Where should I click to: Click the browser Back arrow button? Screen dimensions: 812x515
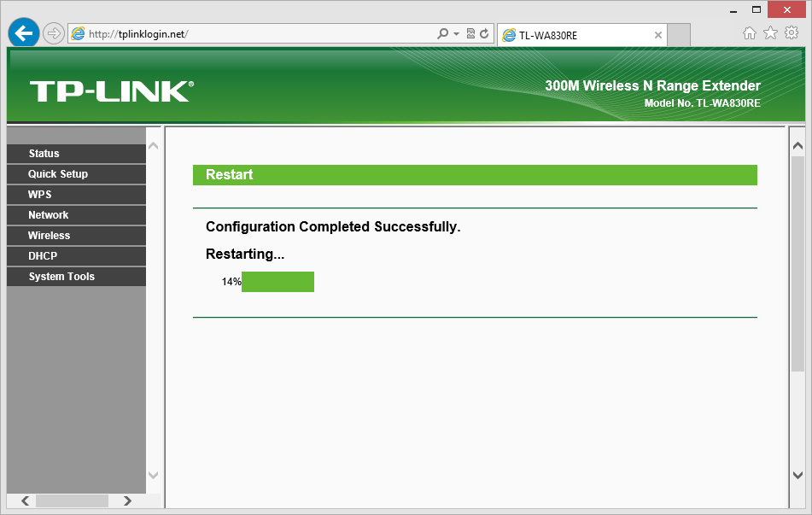point(24,33)
